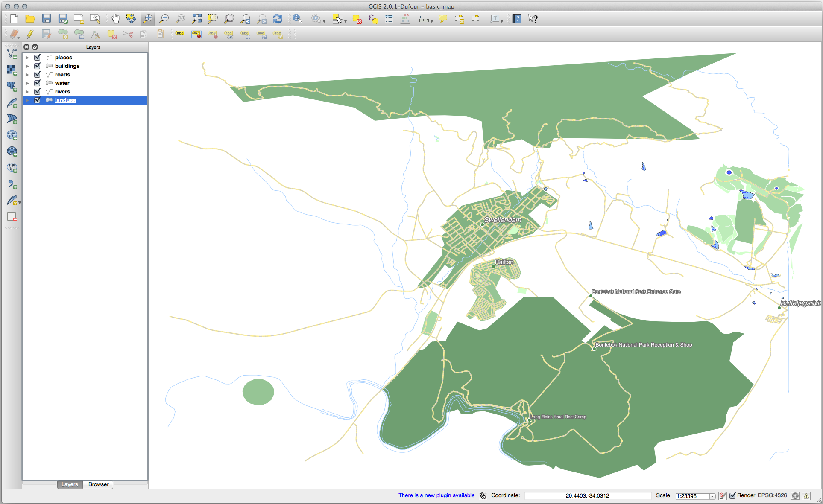Click the new plugin available link
Screen dimensions: 823x504
point(436,495)
